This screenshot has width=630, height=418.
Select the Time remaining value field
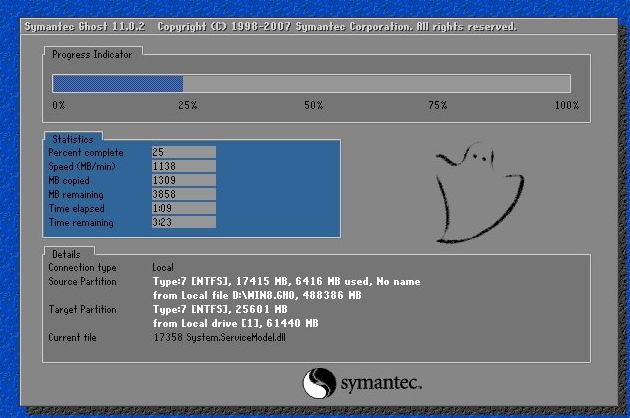click(183, 222)
